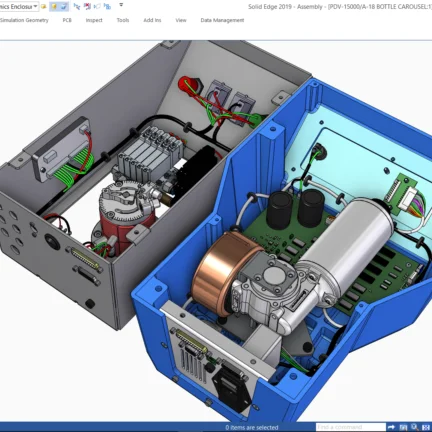Open the Data Management tab
432x432 pixels.
click(x=222, y=20)
